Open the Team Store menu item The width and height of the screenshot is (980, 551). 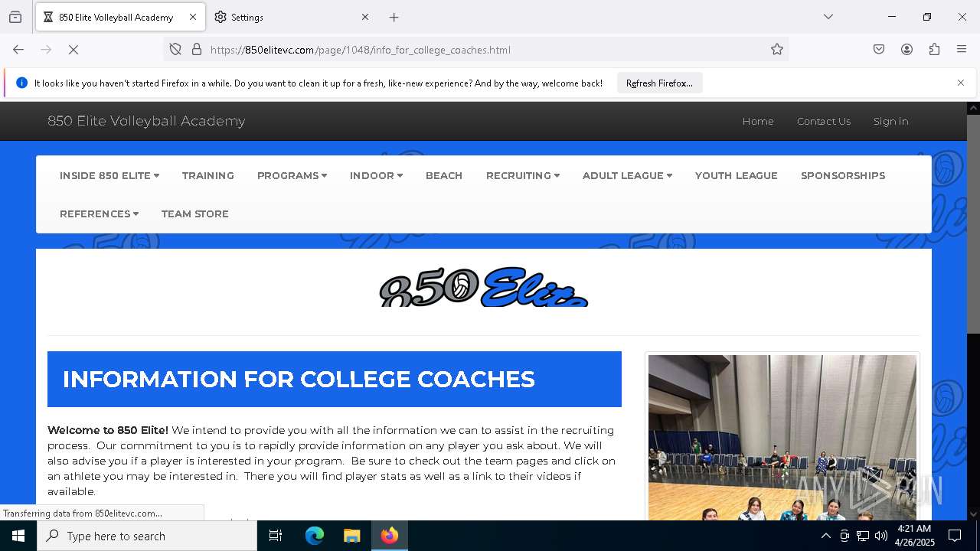pyautogui.click(x=195, y=214)
